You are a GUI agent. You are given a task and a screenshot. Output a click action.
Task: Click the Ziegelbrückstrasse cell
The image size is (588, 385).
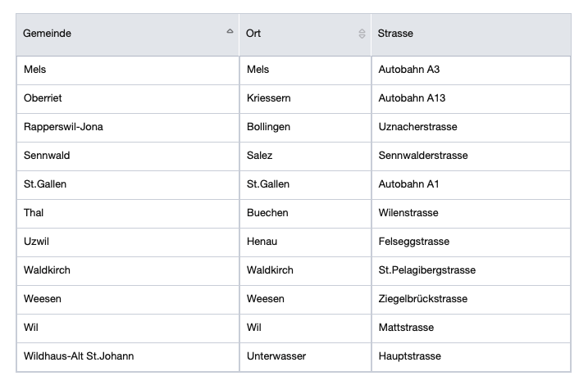[423, 299]
